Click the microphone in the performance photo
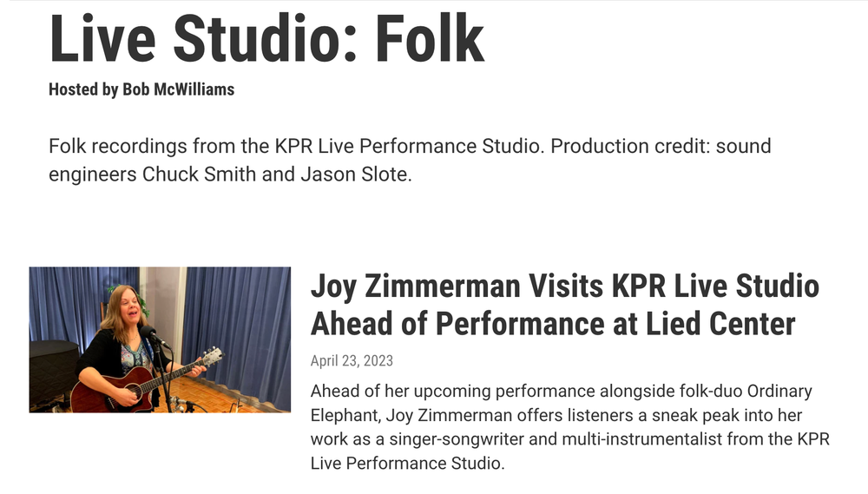 [x=153, y=334]
